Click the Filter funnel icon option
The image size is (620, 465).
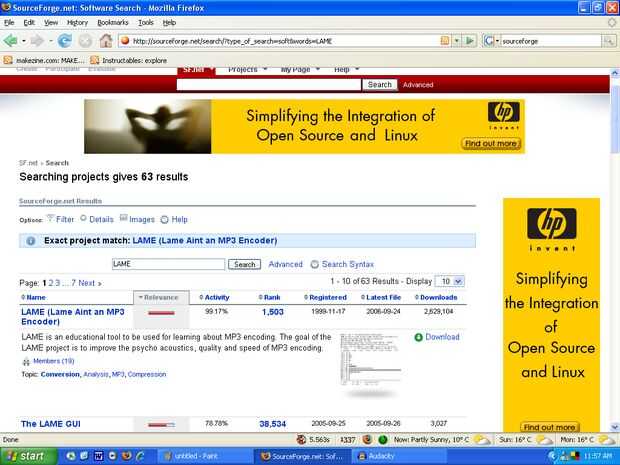pos(50,218)
